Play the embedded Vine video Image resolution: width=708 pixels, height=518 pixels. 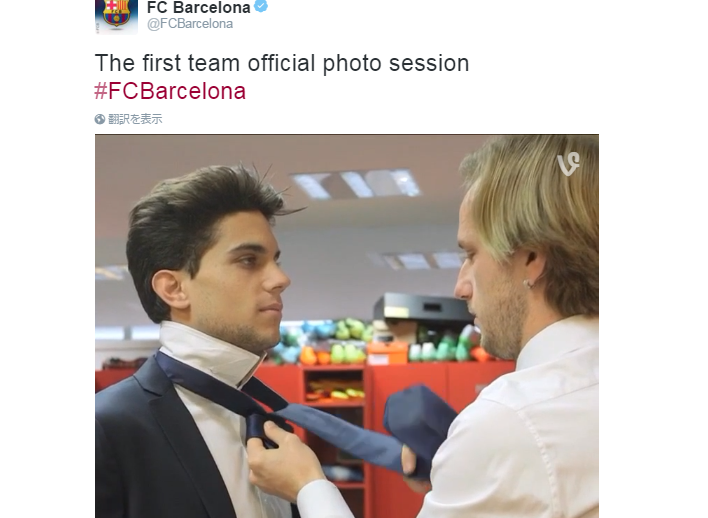(347, 326)
